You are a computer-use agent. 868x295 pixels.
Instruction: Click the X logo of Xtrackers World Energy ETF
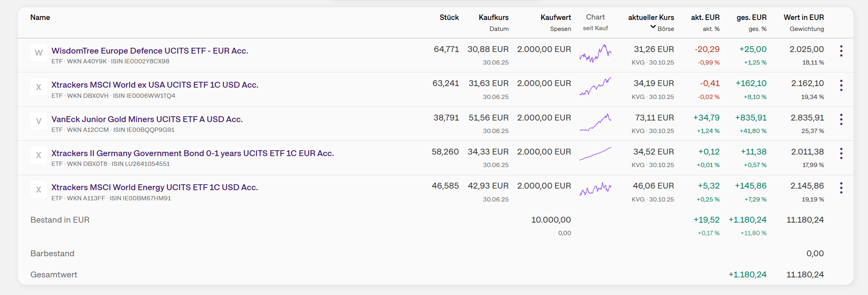[x=38, y=190]
